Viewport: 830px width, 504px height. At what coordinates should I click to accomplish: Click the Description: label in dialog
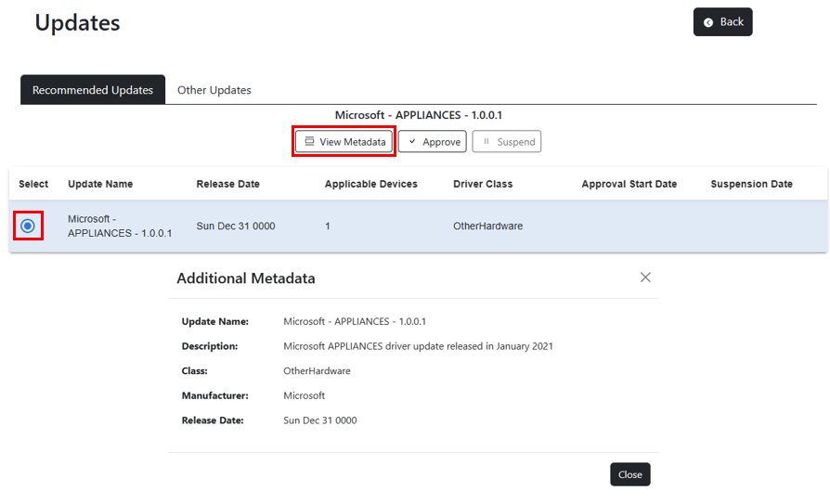(210, 346)
